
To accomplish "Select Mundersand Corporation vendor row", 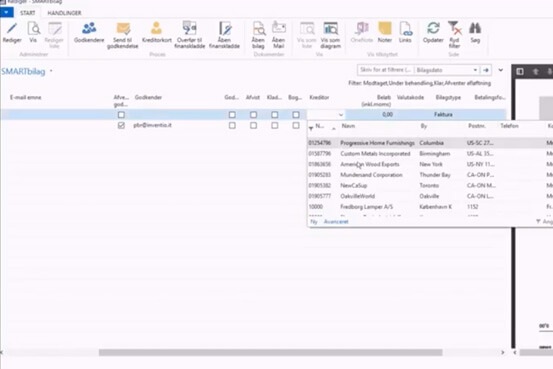I will [430, 175].
